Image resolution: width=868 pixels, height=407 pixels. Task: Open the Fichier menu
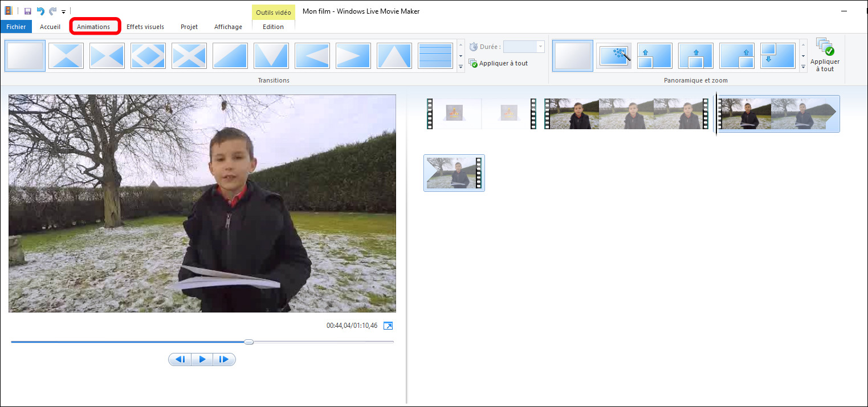(x=16, y=26)
